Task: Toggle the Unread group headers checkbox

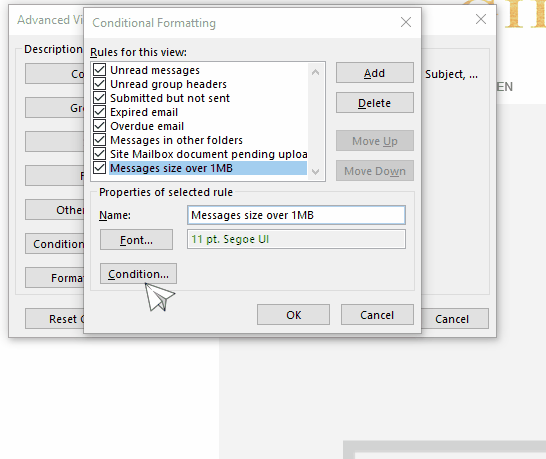Action: point(100,84)
